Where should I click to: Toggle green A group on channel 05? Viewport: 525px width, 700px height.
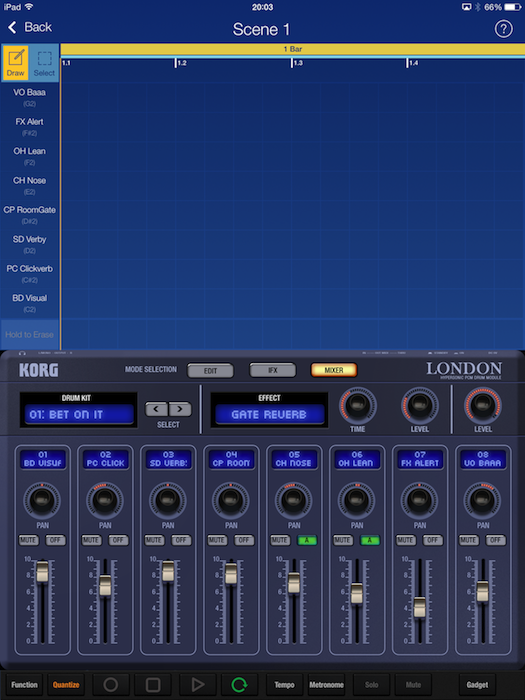[307, 540]
